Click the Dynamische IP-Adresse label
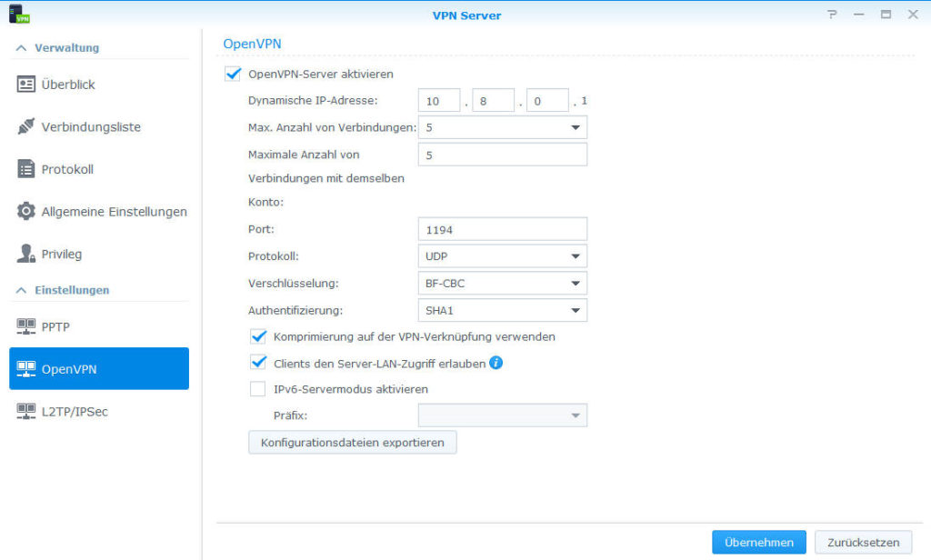 [x=313, y=100]
